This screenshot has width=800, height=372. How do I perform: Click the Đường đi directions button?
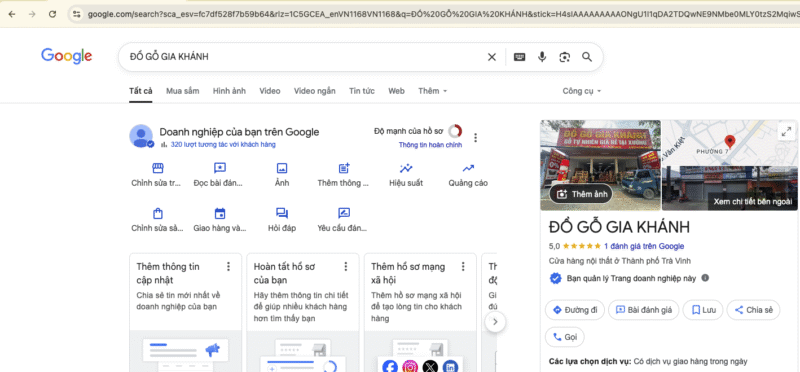pyautogui.click(x=575, y=310)
